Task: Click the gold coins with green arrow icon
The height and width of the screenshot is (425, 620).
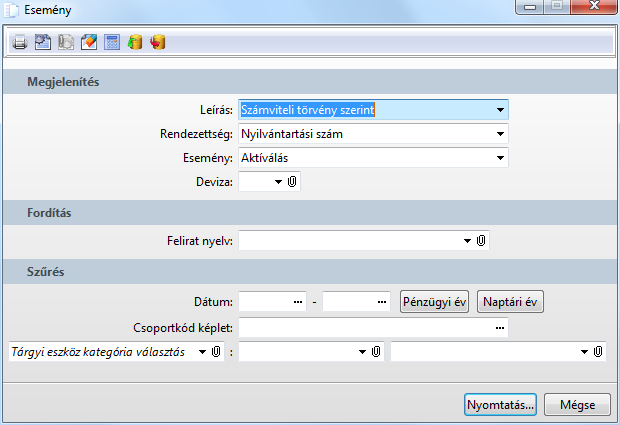Action: pos(135,42)
